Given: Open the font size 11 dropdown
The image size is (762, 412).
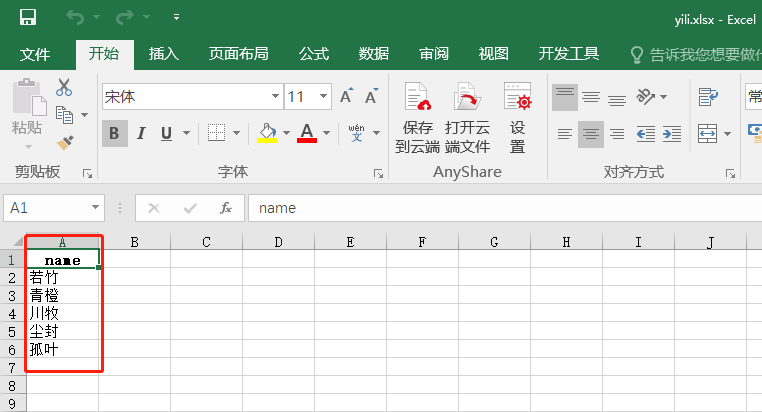Looking at the screenshot, I should point(323,96).
